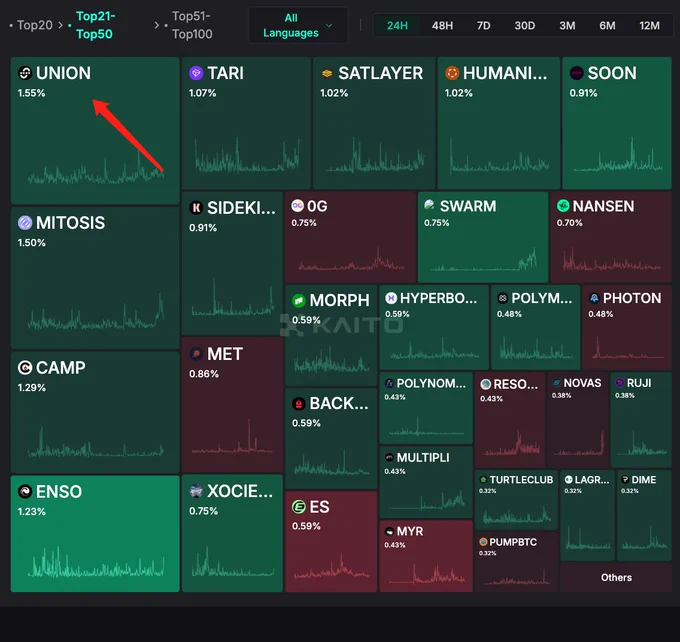Select the Top21-Top50 tab

[95, 25]
